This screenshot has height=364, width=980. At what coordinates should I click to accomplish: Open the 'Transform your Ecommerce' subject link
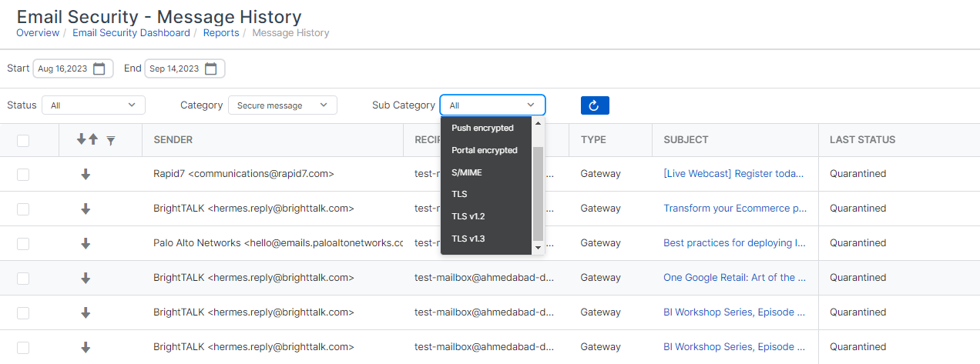coord(734,209)
